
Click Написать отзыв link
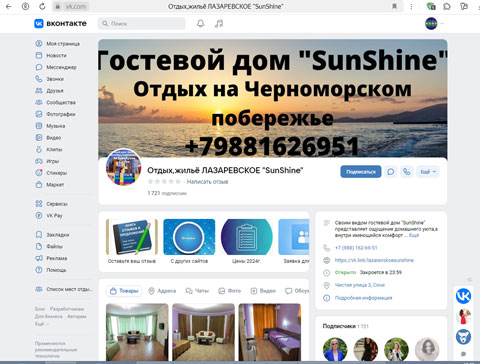pyautogui.click(x=207, y=182)
